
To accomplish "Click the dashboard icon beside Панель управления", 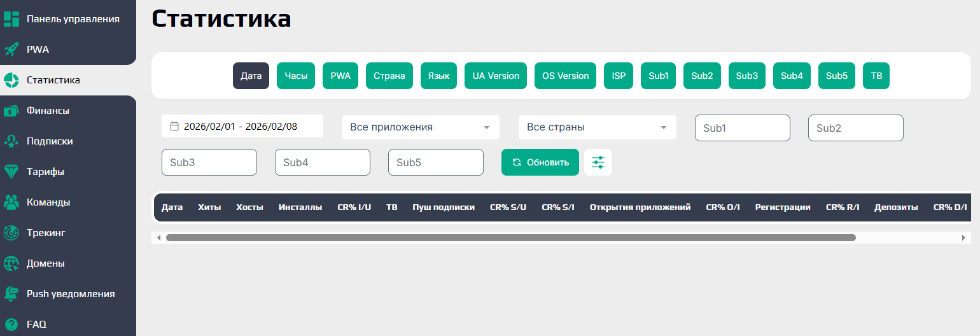I will tap(11, 19).
